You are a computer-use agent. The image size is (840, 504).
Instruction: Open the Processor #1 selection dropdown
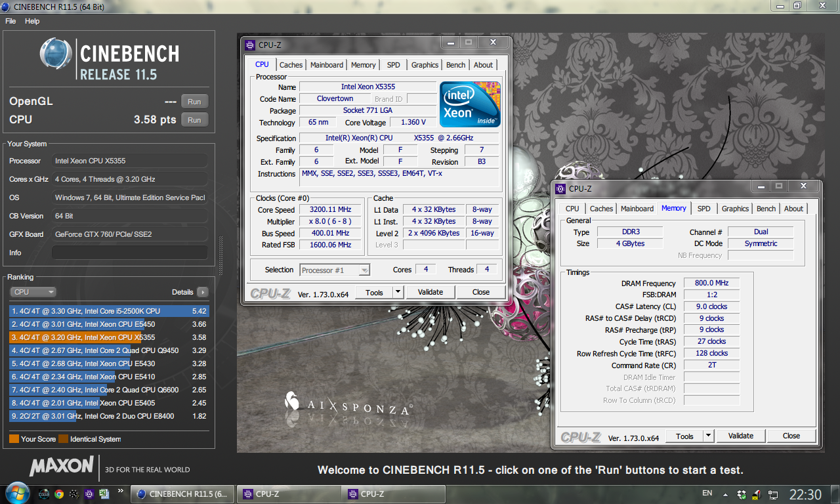pyautogui.click(x=335, y=270)
